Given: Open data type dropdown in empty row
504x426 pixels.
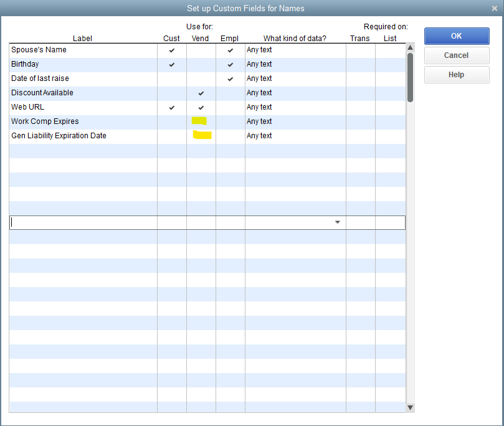Looking at the screenshot, I should [338, 222].
